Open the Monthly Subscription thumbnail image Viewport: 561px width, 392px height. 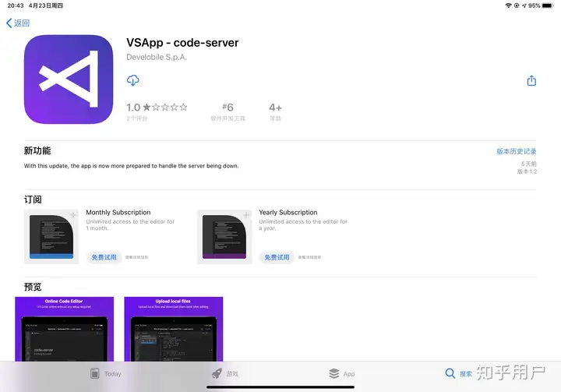[x=51, y=237]
